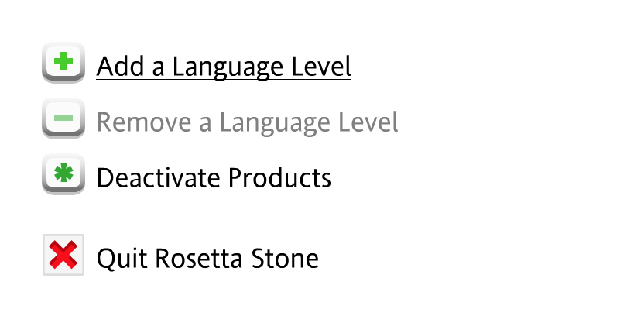This screenshot has height=316, width=644.
Task: Click the Quit Rosetta Stone text label
Action: point(207,258)
